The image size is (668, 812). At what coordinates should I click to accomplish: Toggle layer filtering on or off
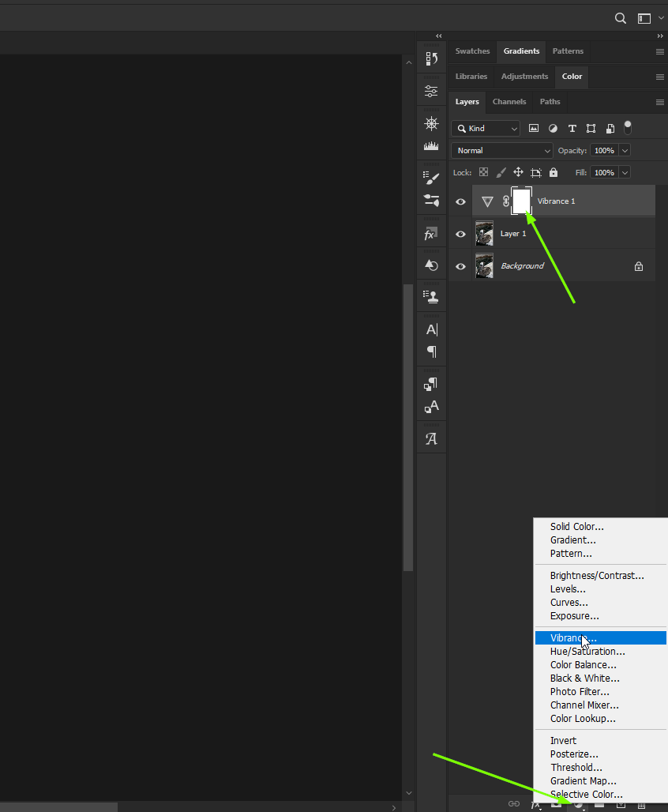tap(627, 127)
